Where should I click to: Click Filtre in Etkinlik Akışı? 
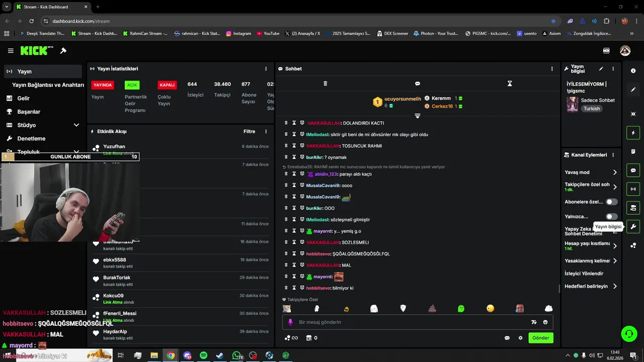[x=249, y=132]
